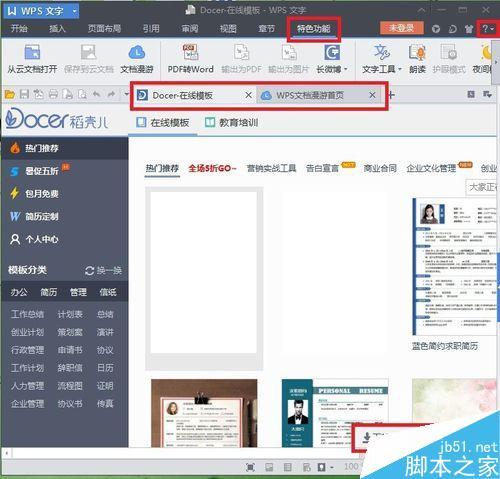Click the print icon in quick toolbar
Screen dimensions: 500x479
tap(53, 95)
